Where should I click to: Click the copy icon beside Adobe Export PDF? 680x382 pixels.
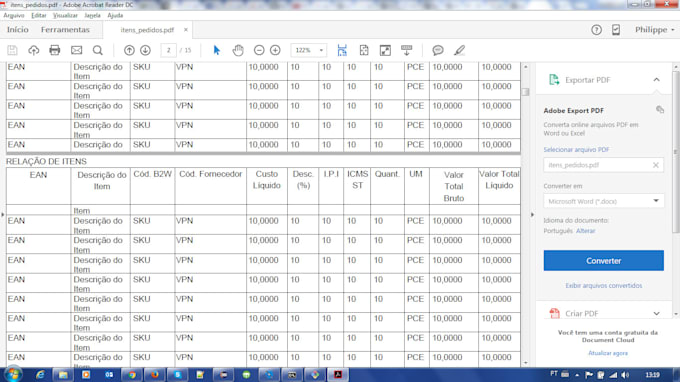660,110
